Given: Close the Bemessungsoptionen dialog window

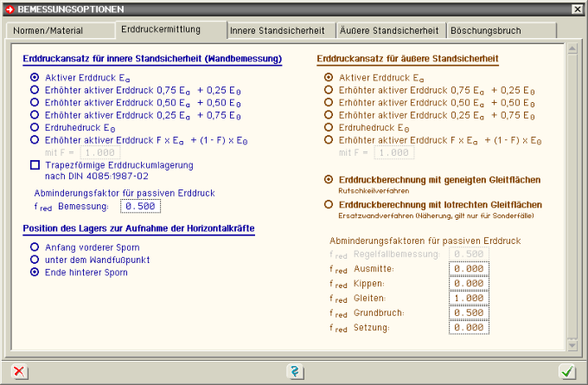Looking at the screenshot, I should pos(578,8).
